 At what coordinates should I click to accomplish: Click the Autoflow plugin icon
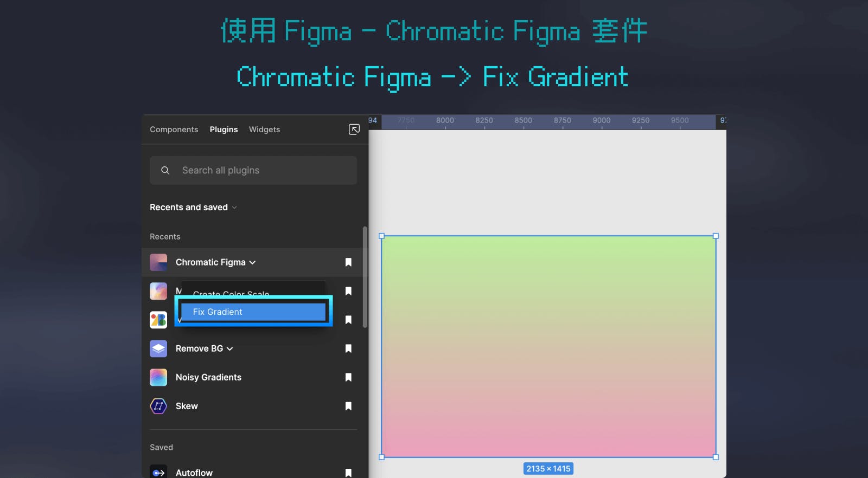coord(158,471)
